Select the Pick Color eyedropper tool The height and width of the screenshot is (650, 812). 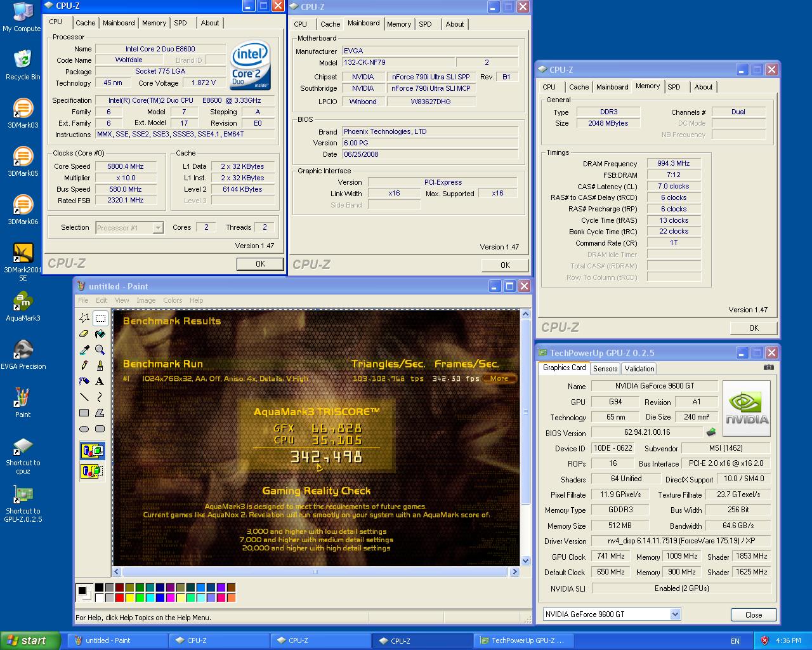(x=84, y=350)
